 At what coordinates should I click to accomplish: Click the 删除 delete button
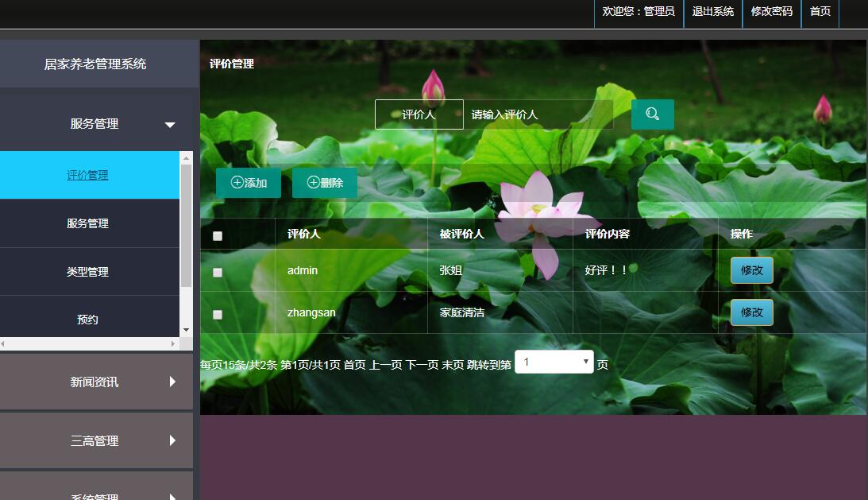[x=324, y=182]
